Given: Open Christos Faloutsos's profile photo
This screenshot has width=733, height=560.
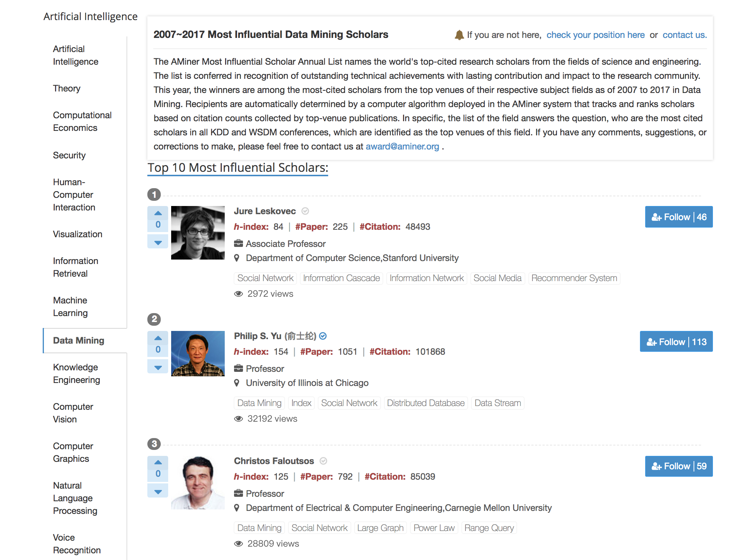Looking at the screenshot, I should [198, 483].
